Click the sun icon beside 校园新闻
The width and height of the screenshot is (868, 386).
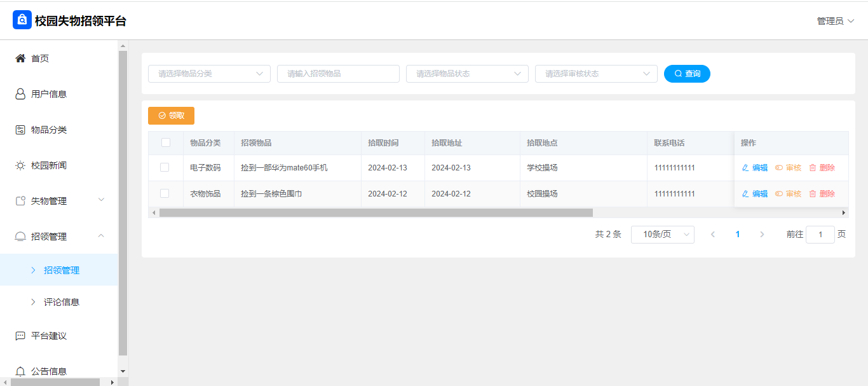point(20,165)
